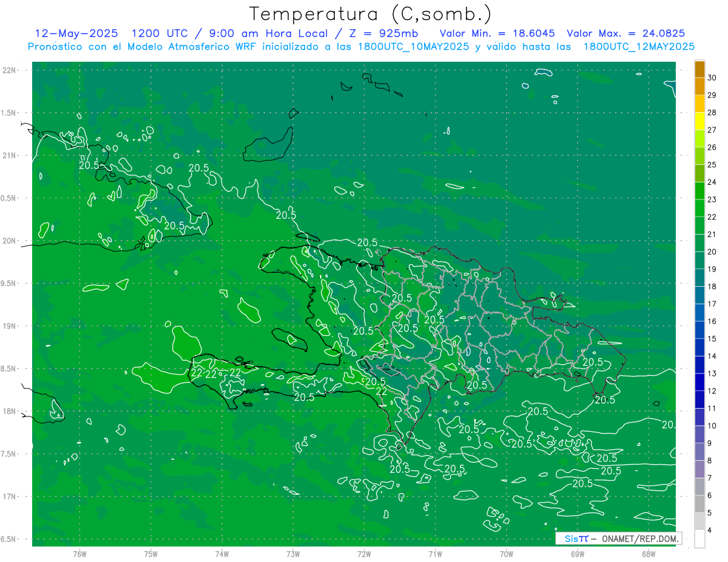The width and height of the screenshot is (728, 562).
Task: Click the colorbar value "15"
Action: [x=712, y=338]
